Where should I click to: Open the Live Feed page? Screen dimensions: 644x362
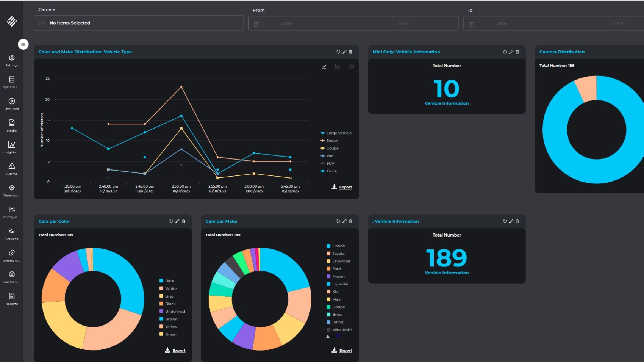click(12, 104)
